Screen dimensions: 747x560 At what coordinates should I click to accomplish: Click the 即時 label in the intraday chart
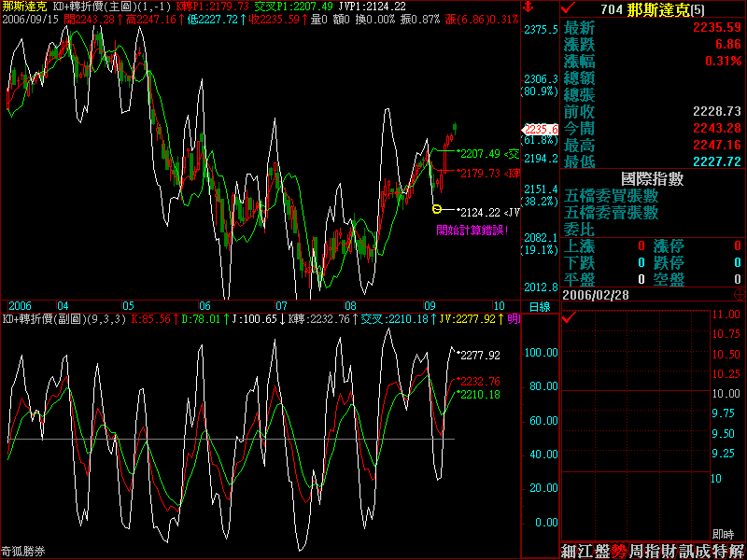click(x=723, y=533)
